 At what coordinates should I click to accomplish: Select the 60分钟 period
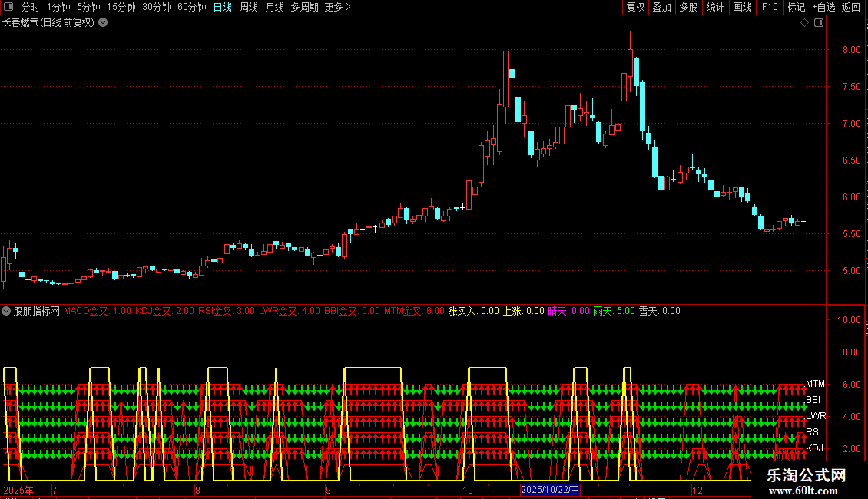pyautogui.click(x=192, y=7)
